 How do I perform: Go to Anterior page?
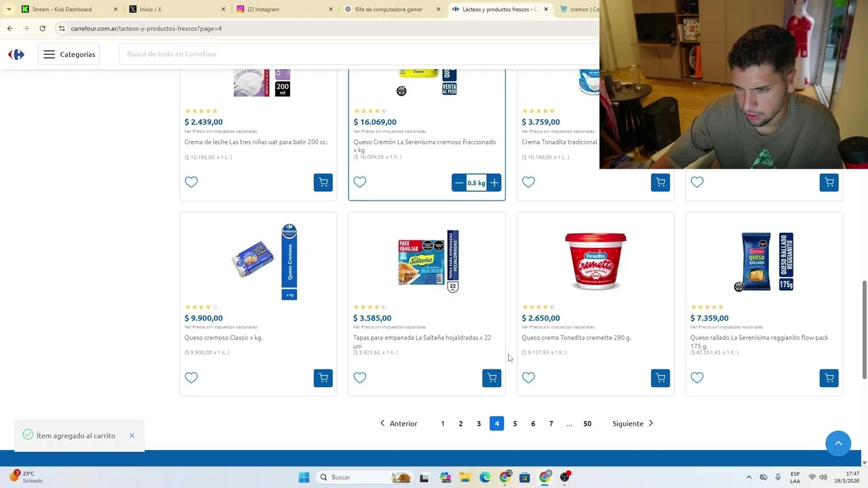point(398,424)
